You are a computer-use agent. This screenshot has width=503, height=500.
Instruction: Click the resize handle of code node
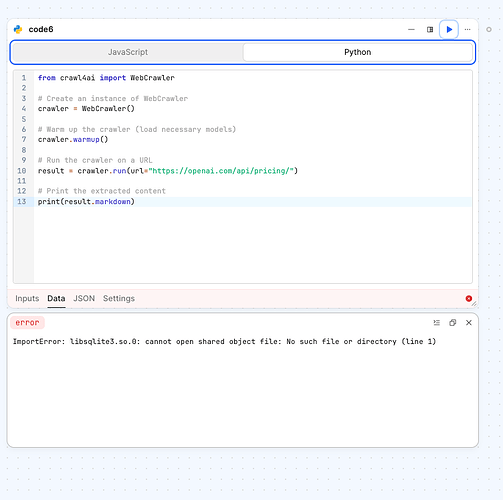click(x=474, y=304)
